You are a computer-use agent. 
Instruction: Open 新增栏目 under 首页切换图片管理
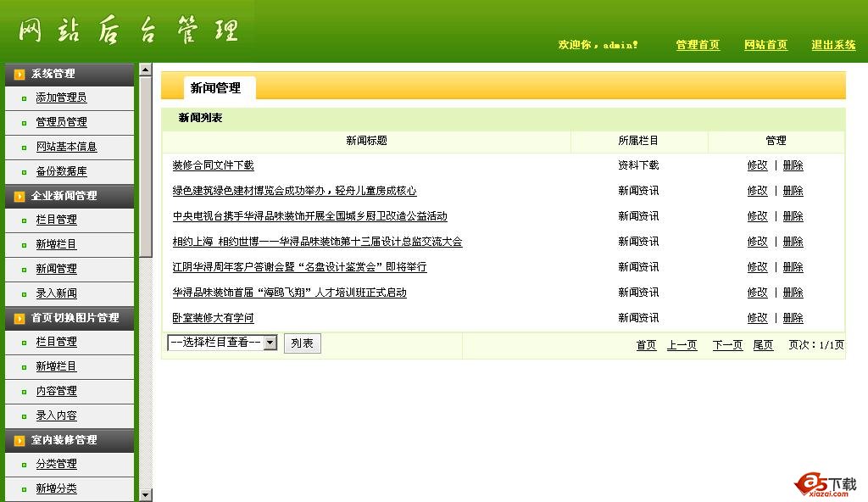pyautogui.click(x=57, y=366)
